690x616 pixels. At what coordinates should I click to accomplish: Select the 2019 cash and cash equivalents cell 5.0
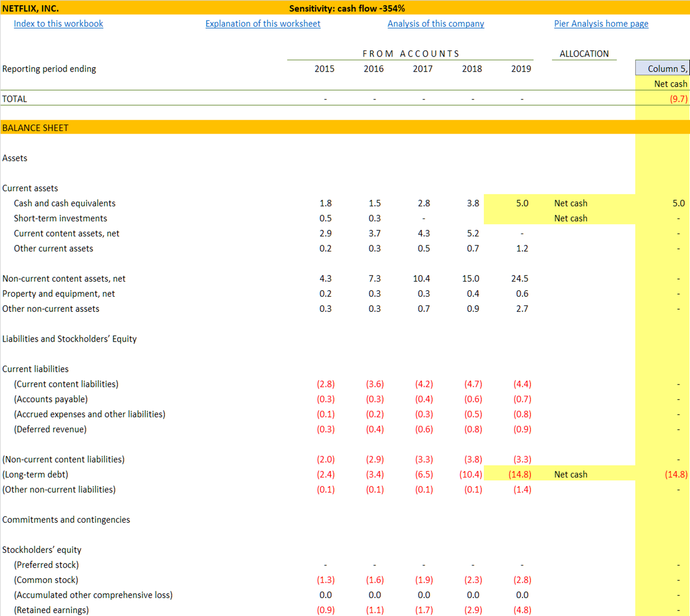click(x=522, y=203)
